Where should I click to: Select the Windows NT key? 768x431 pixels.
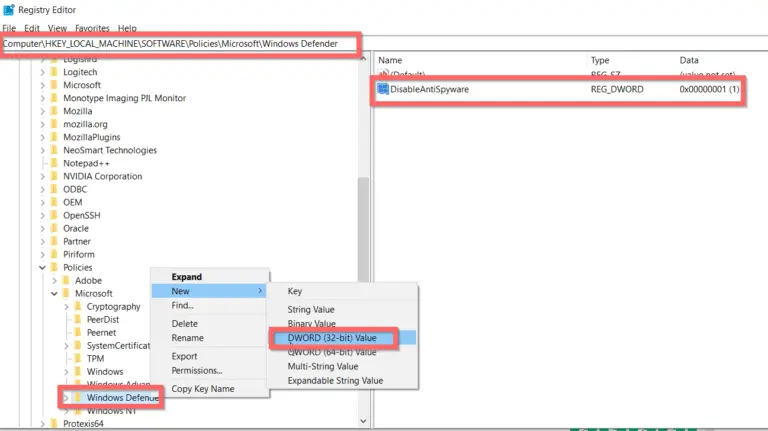(x=111, y=411)
